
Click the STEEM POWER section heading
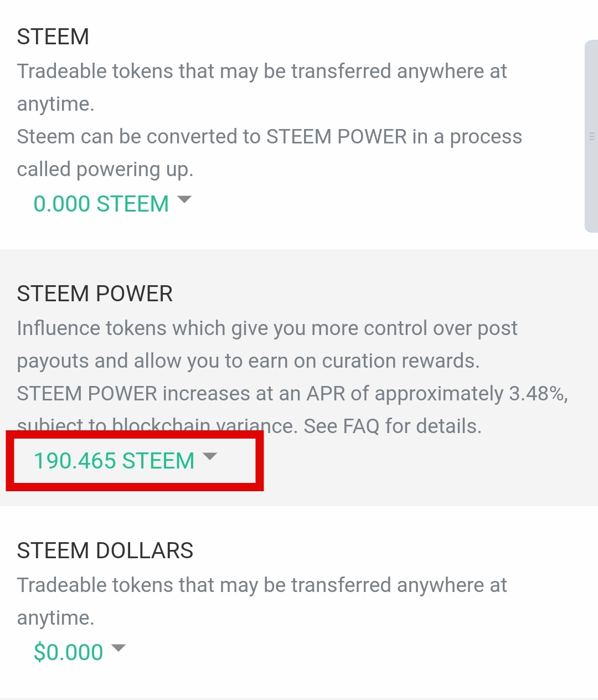[x=95, y=294]
